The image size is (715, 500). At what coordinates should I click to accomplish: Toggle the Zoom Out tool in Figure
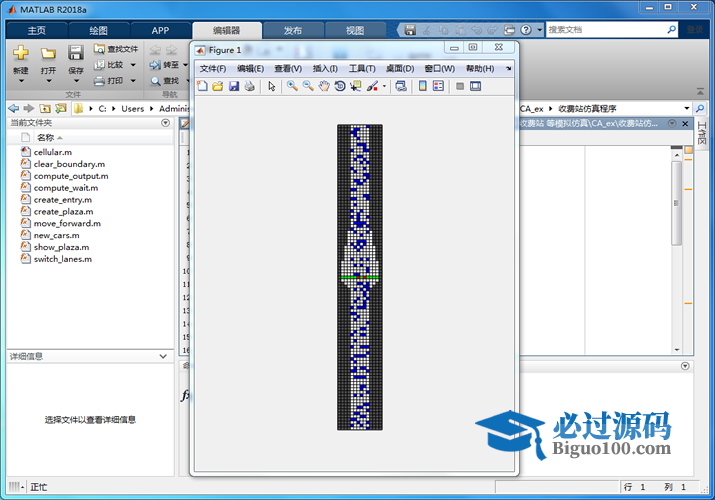(x=307, y=86)
